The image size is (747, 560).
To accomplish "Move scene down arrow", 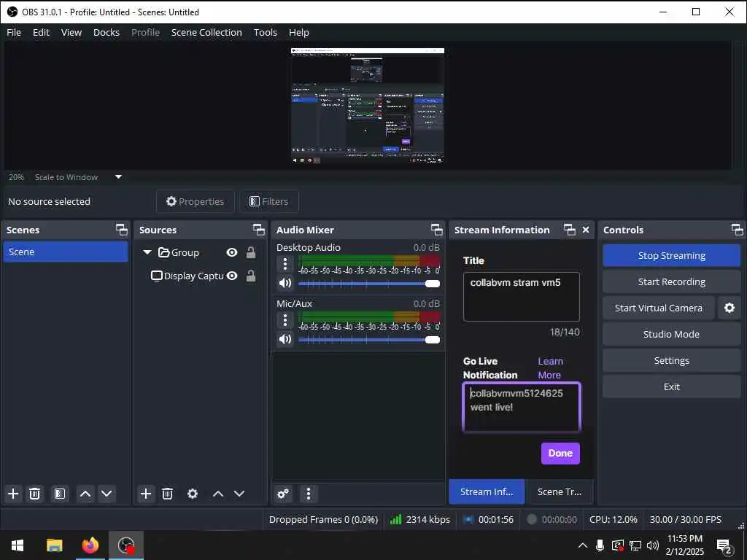I will coord(107,494).
